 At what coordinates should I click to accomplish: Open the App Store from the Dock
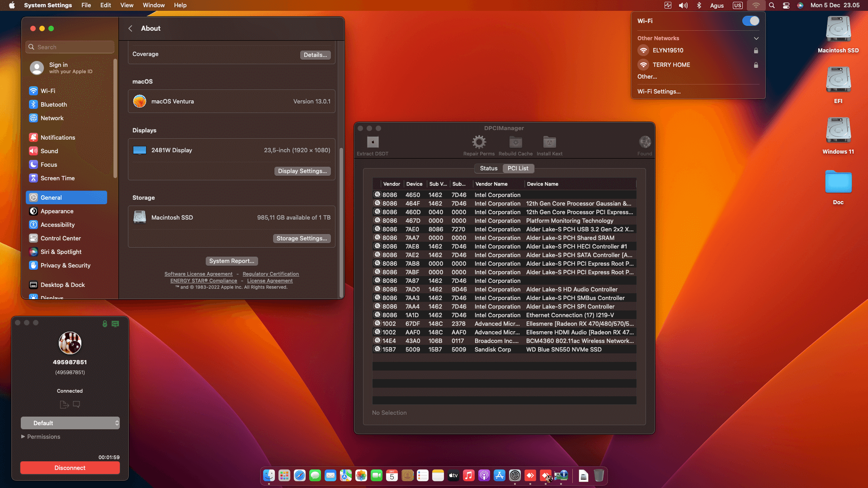[500, 475]
